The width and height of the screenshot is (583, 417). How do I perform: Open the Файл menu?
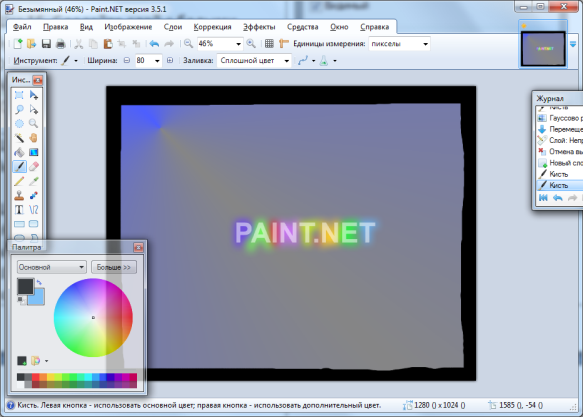click(x=22, y=27)
